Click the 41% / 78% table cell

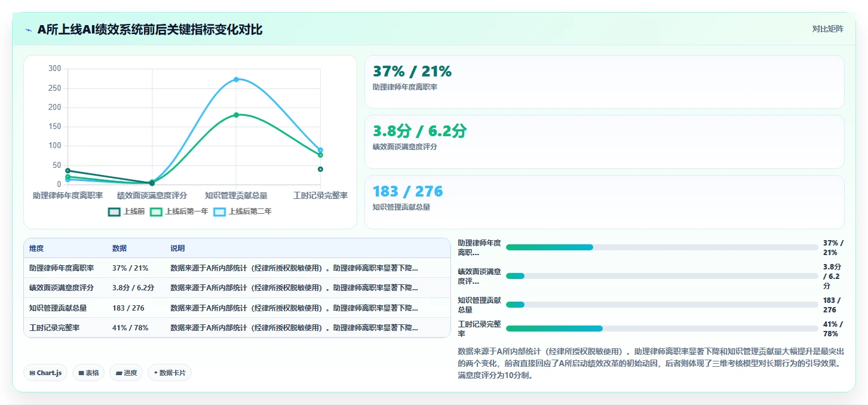136,328
